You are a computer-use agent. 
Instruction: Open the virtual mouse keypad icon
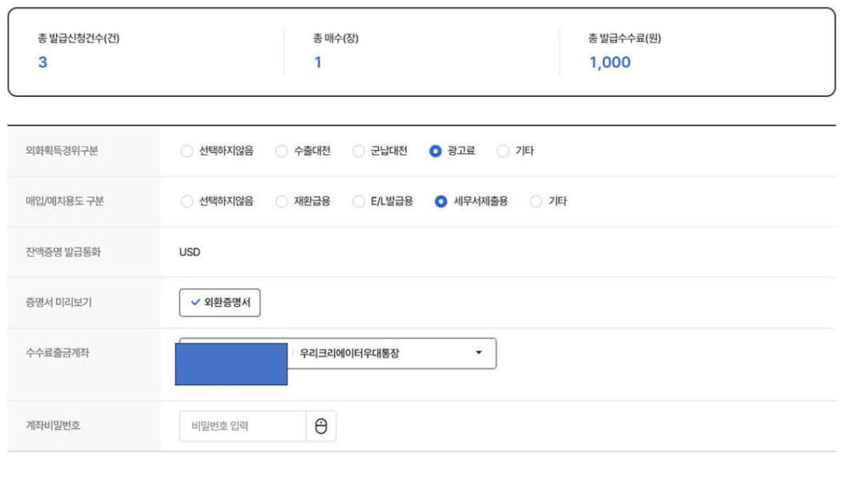pyautogui.click(x=321, y=426)
